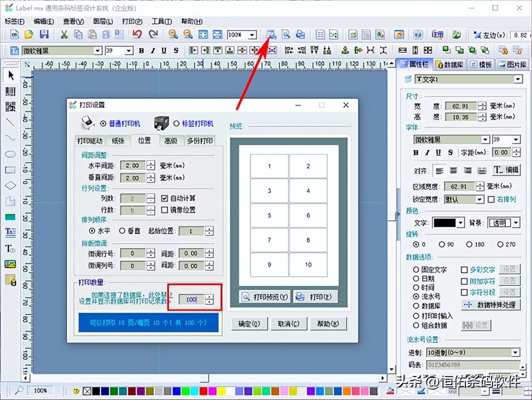The image size is (532, 400).
Task: Click the Undo arrow icon
Action: 137,35
